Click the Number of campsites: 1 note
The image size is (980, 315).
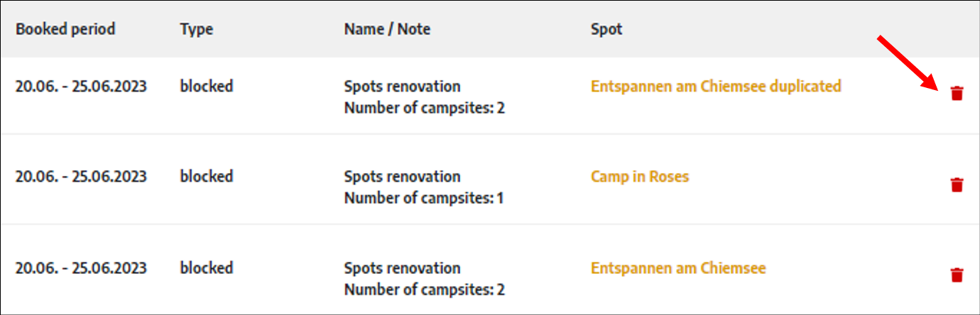(424, 198)
